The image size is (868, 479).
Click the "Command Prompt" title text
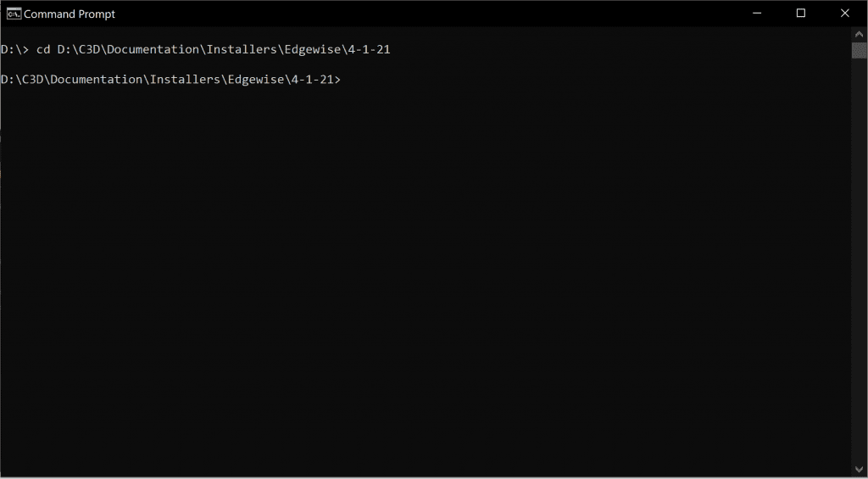(x=70, y=14)
